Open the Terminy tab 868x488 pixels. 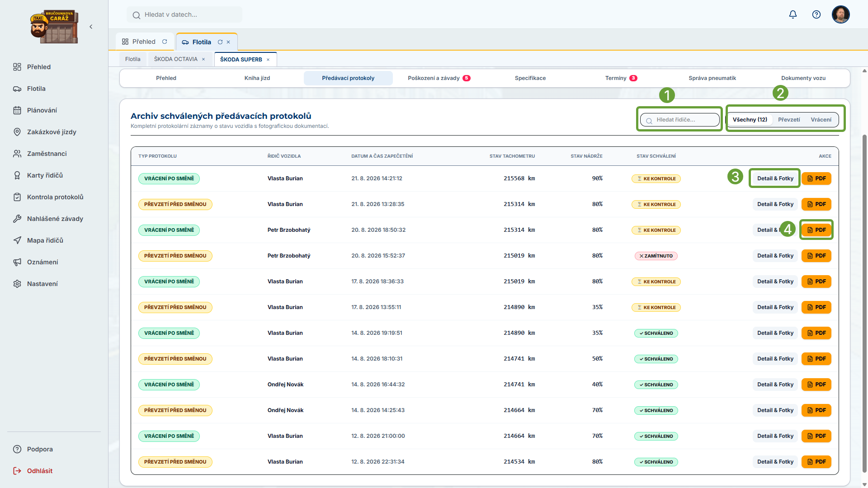coord(621,78)
